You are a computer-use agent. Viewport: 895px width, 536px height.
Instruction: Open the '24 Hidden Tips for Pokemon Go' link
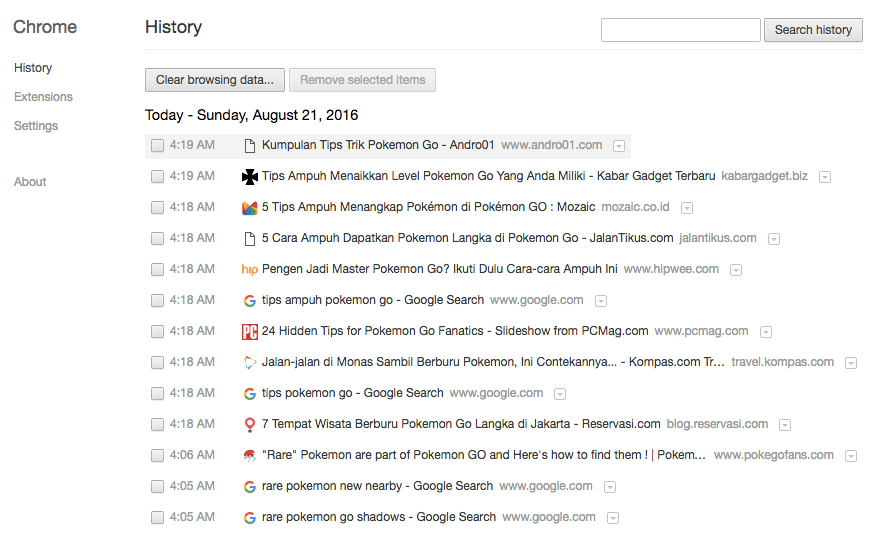(455, 331)
